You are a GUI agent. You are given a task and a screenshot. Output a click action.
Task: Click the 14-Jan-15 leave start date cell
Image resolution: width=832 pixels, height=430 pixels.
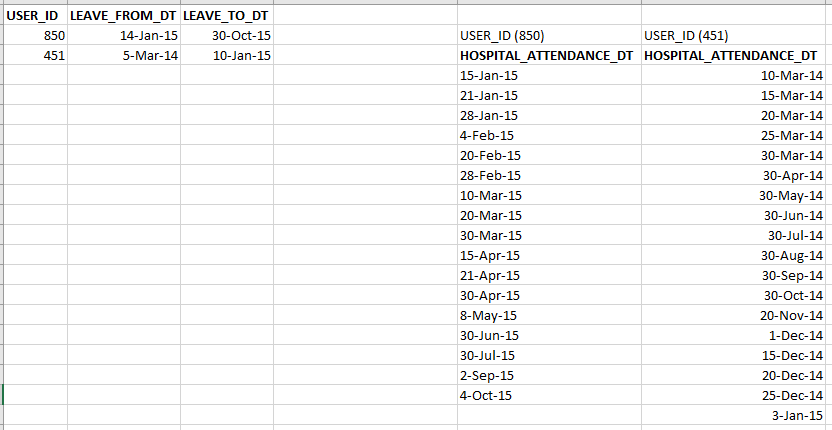pos(124,36)
